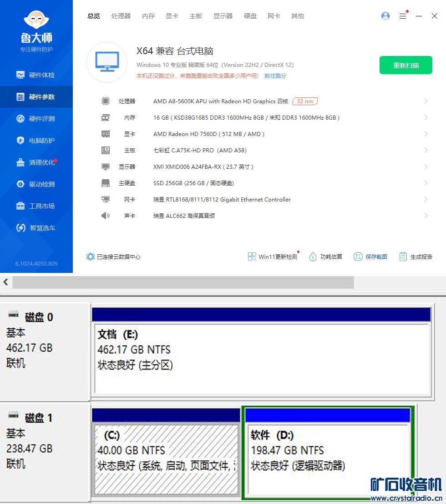Click SSD 256GB disk description
Viewport: 446px width, 504px height.
point(193,183)
